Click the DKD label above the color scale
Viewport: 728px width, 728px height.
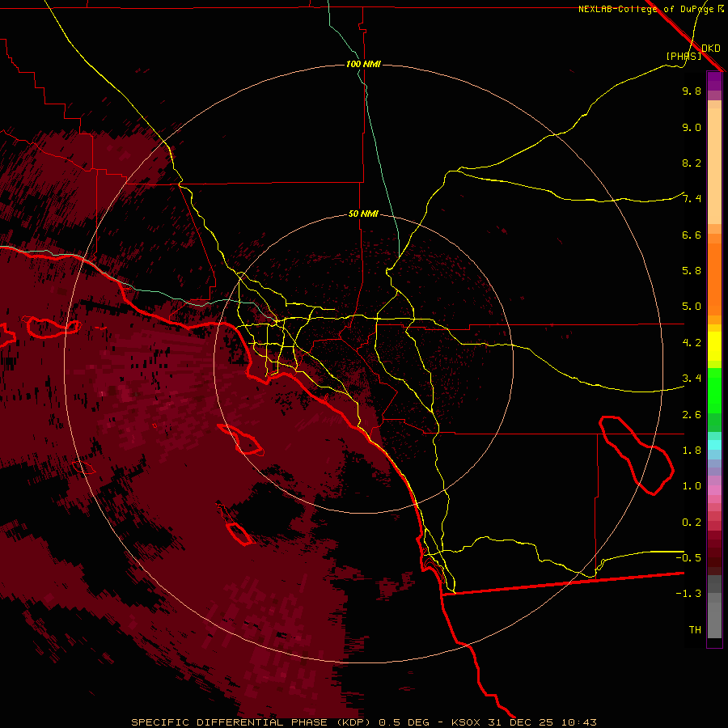pyautogui.click(x=711, y=49)
